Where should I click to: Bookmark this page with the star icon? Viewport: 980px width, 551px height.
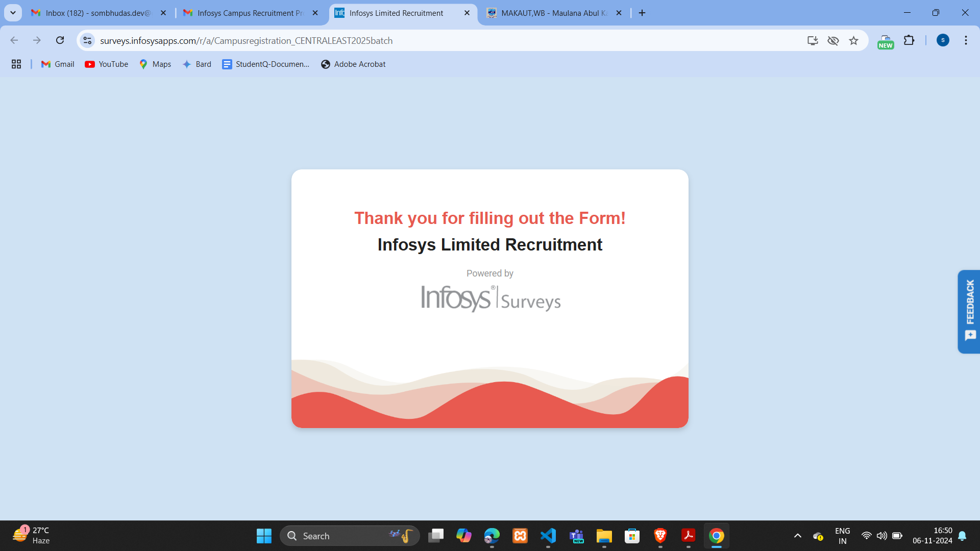coord(853,40)
